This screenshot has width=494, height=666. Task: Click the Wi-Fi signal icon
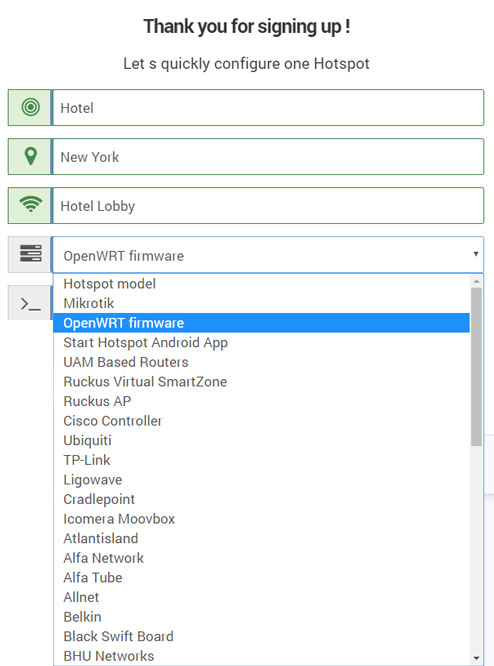pos(31,205)
